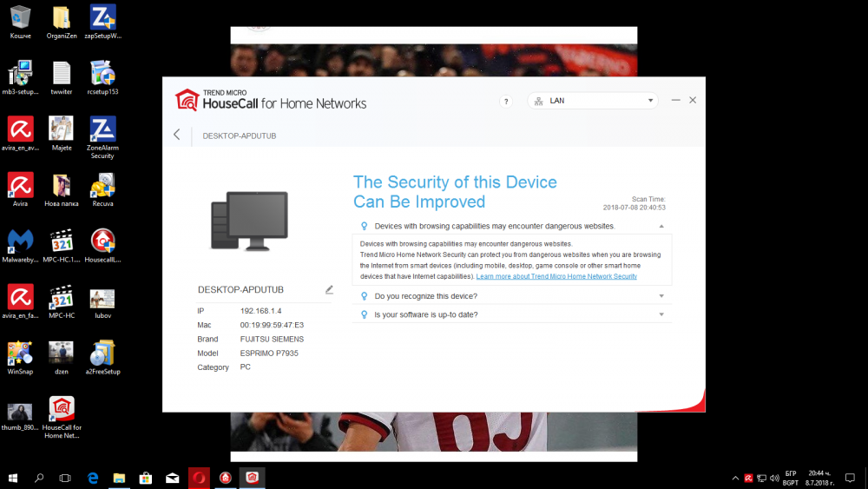This screenshot has height=489, width=868.
Task: Open the lubov image file
Action: (x=103, y=301)
